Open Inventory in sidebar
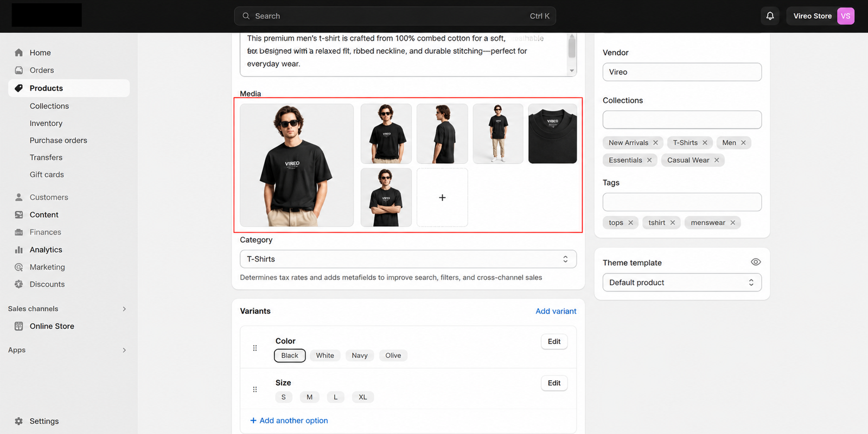Screen dimensions: 868x434 point(46,123)
